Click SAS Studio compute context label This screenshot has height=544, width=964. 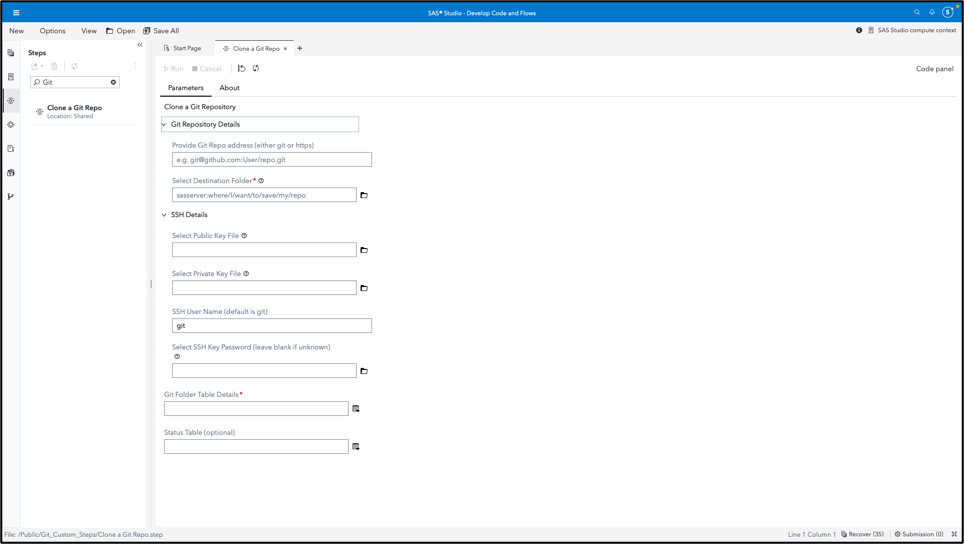click(916, 30)
